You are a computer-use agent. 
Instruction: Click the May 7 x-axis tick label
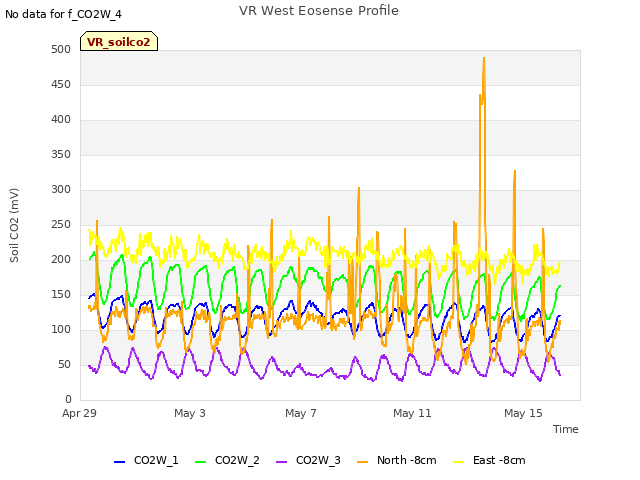301,413
